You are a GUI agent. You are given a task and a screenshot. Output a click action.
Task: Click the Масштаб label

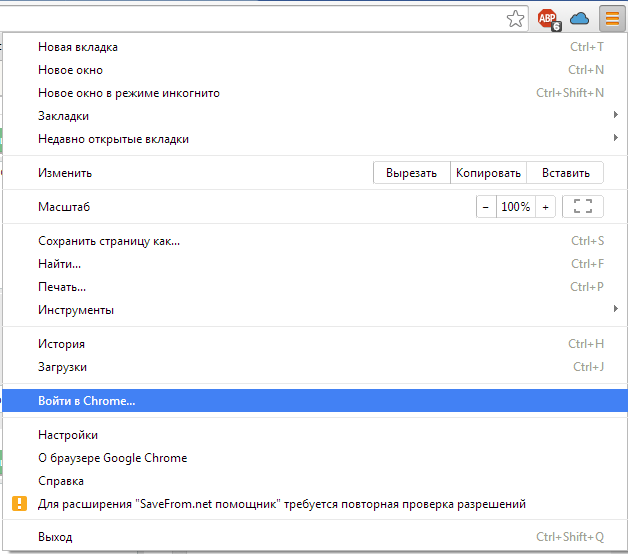pos(64,207)
